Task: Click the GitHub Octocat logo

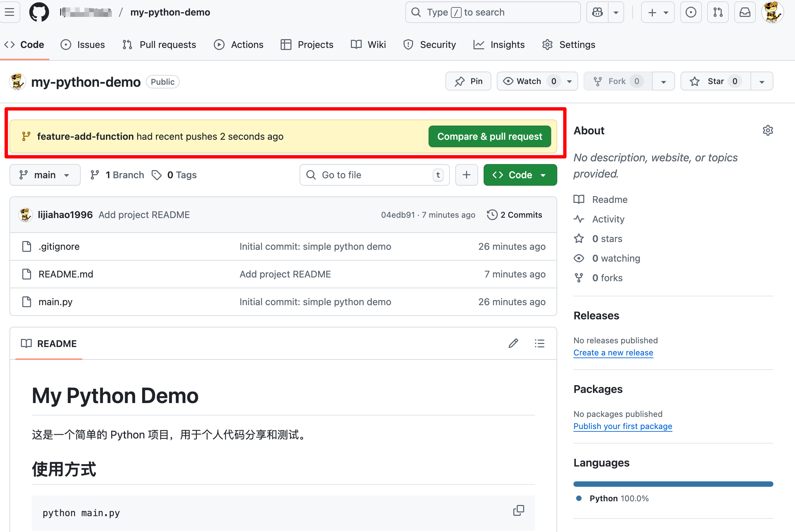Action: (39, 12)
